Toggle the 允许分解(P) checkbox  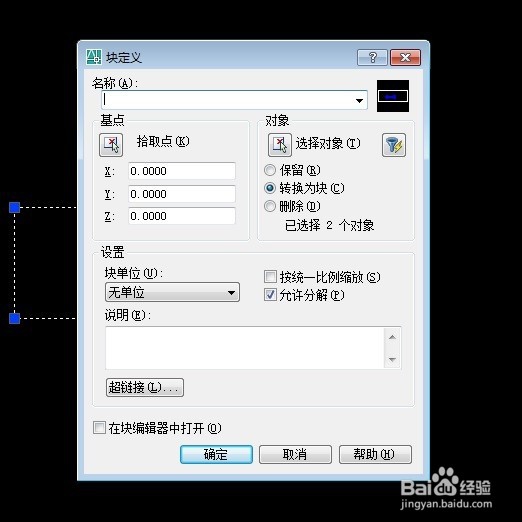pyautogui.click(x=270, y=295)
